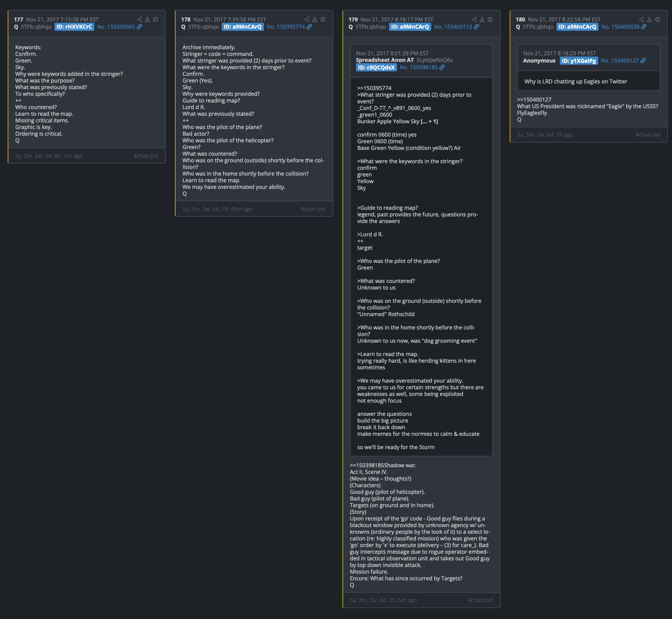This screenshot has height=619, width=672.
Task: Click post number 177
Action: click(18, 19)
